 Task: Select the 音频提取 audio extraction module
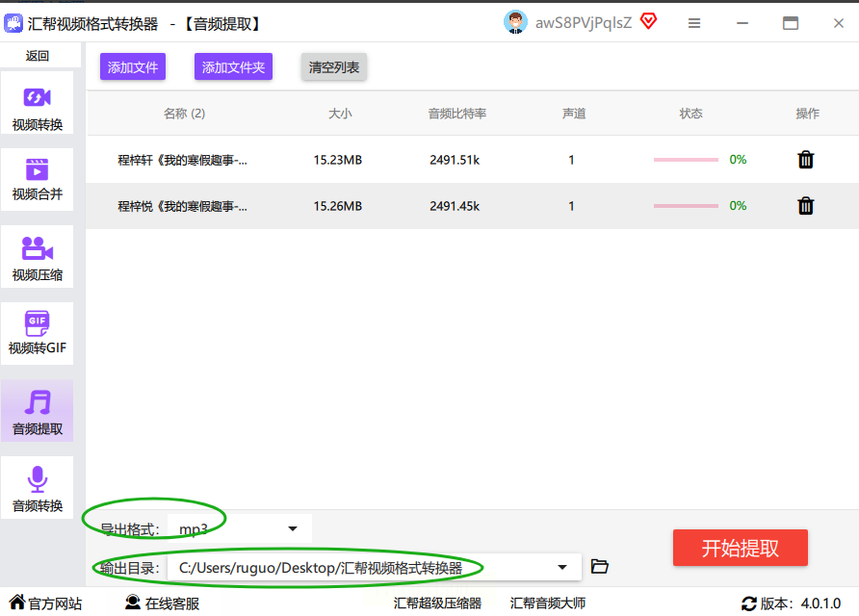click(x=38, y=410)
